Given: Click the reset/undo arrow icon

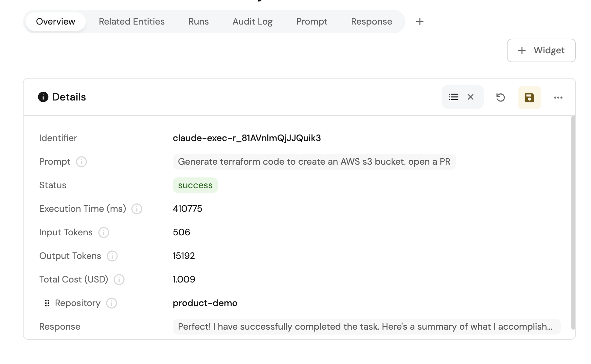Looking at the screenshot, I should point(500,97).
